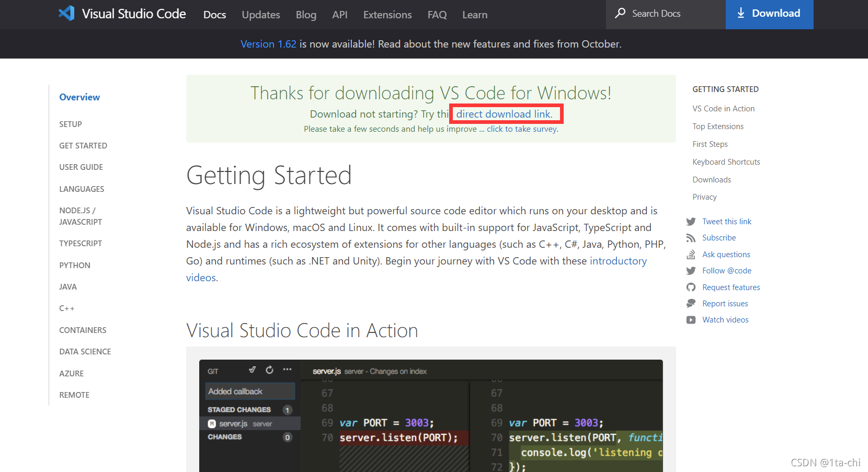Image resolution: width=868 pixels, height=472 pixels.
Task: Click the CHANGES header in demo
Action: 225,437
